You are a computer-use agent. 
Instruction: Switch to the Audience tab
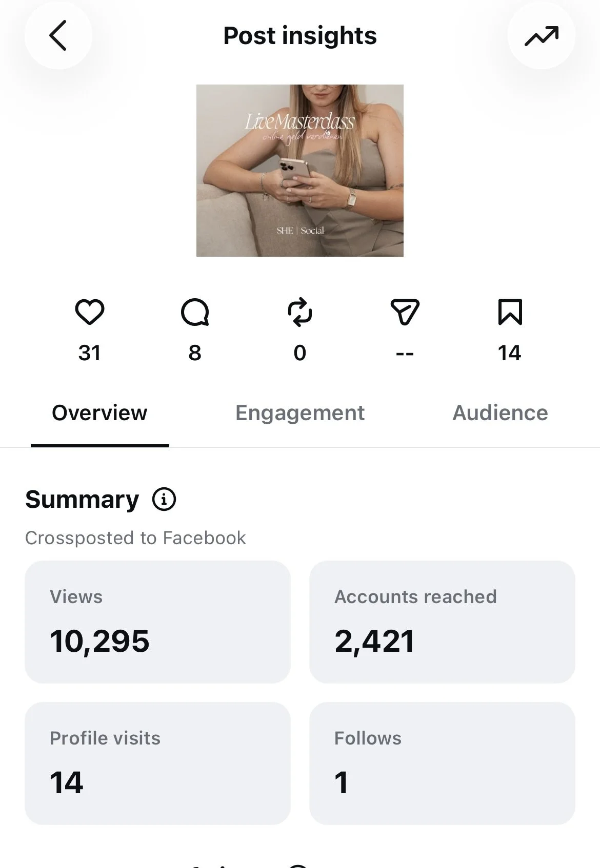500,413
